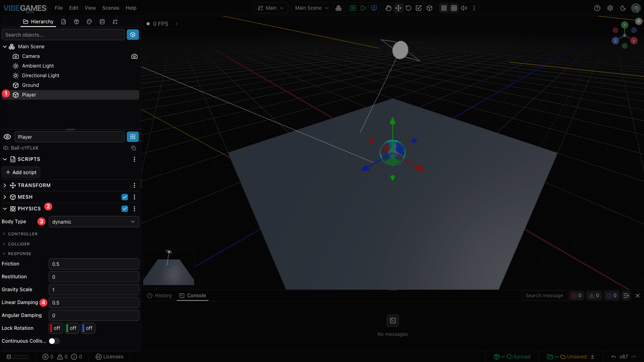
Task: Expand the MESH section
Action: [x=5, y=197]
